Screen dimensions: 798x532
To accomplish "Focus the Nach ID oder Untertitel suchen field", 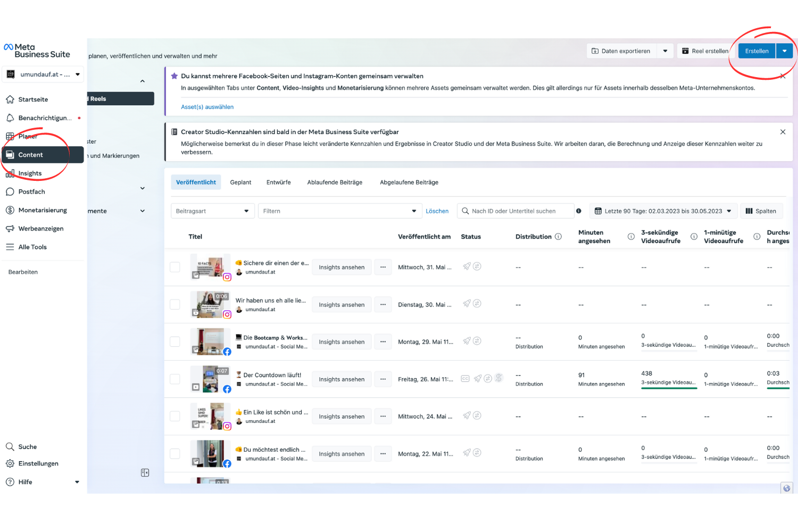I will click(x=516, y=211).
